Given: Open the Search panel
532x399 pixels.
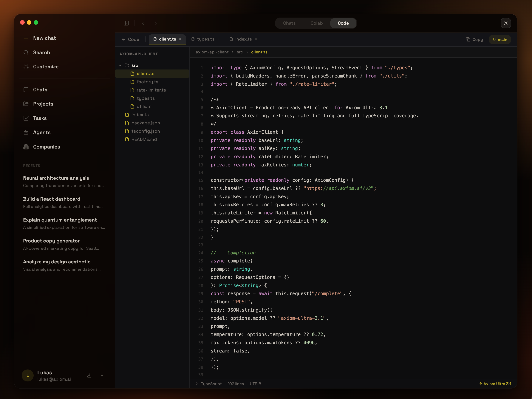Looking at the screenshot, I should [41, 52].
